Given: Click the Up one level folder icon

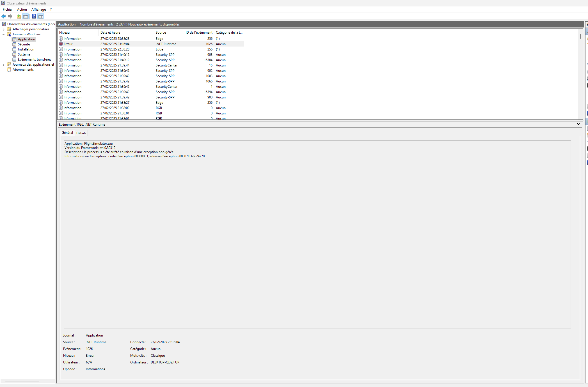Looking at the screenshot, I should coord(19,16).
